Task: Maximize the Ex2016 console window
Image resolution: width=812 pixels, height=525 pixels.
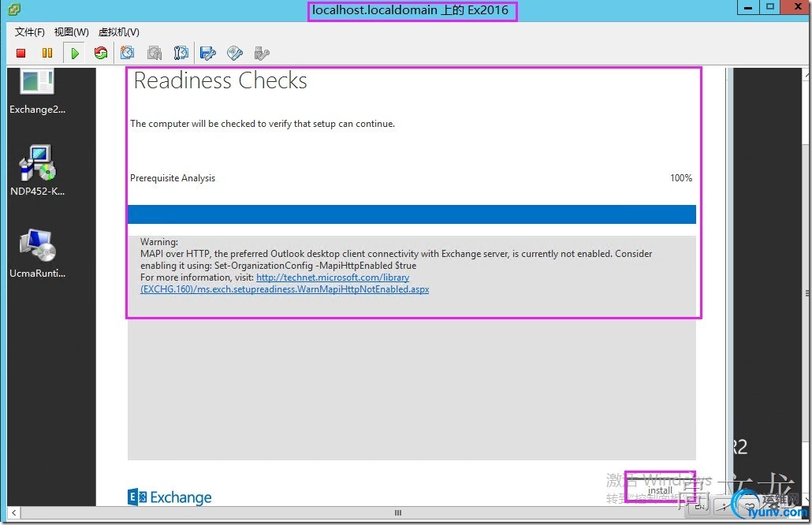Action: (x=770, y=7)
